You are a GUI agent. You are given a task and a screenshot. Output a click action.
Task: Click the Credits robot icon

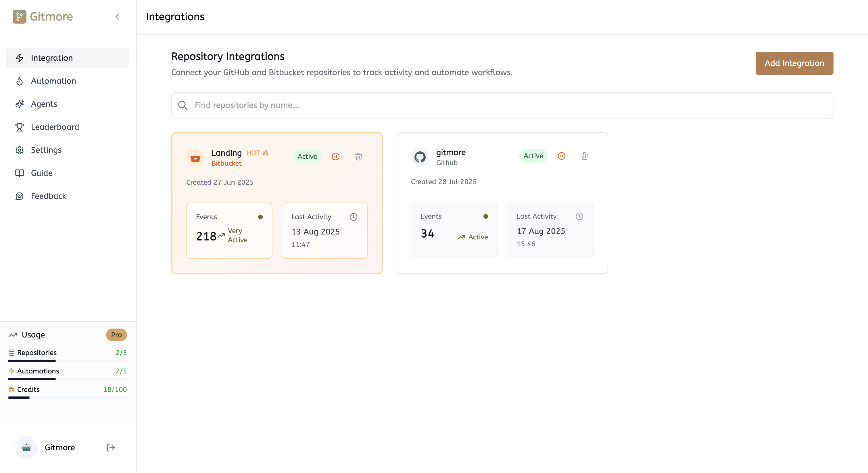click(x=11, y=389)
